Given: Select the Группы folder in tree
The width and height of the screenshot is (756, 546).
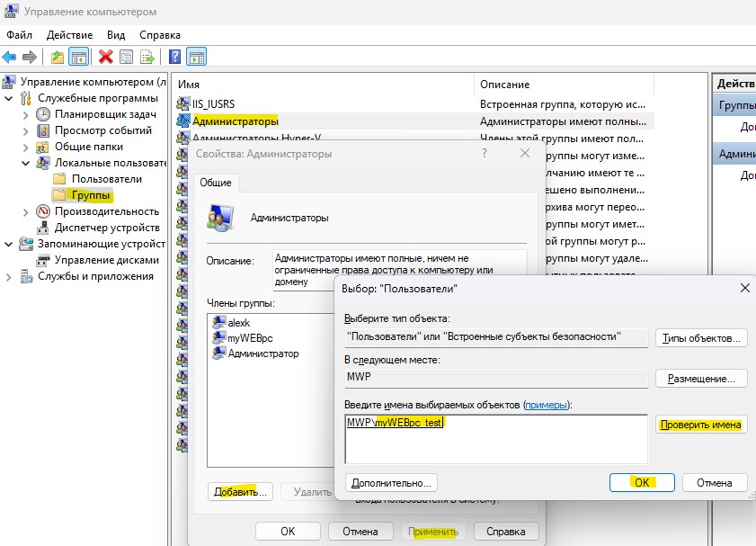Looking at the screenshot, I should [82, 195].
